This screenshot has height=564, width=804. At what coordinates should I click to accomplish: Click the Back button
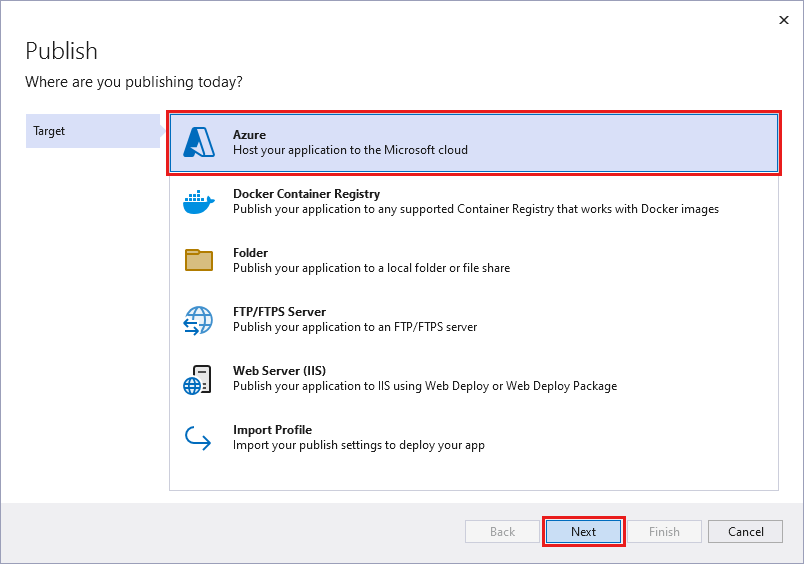[502, 532]
